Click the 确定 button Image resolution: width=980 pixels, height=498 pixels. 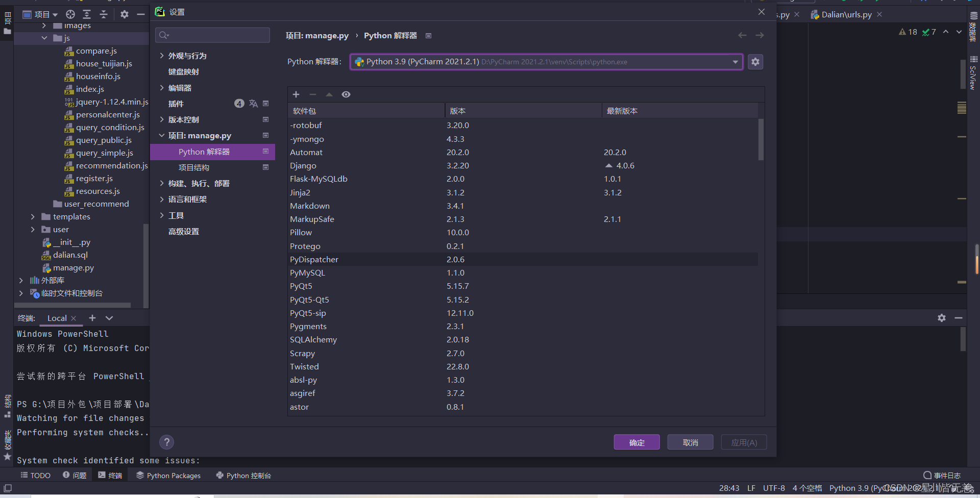[636, 442]
